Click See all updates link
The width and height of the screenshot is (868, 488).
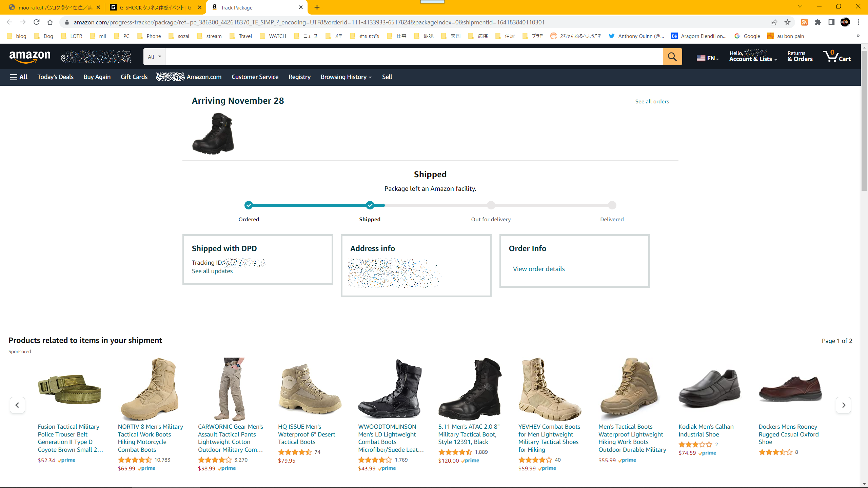coord(212,271)
